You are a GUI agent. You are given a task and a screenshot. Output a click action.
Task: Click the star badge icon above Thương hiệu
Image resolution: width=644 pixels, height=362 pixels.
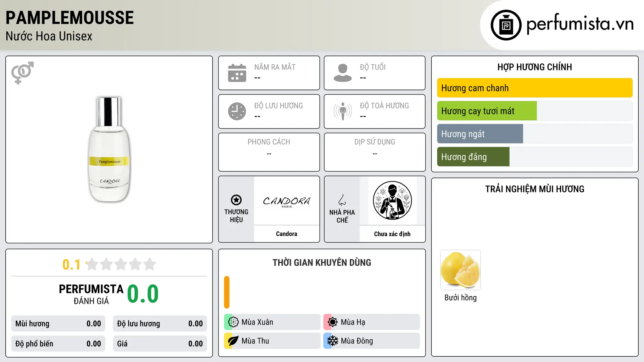click(236, 200)
